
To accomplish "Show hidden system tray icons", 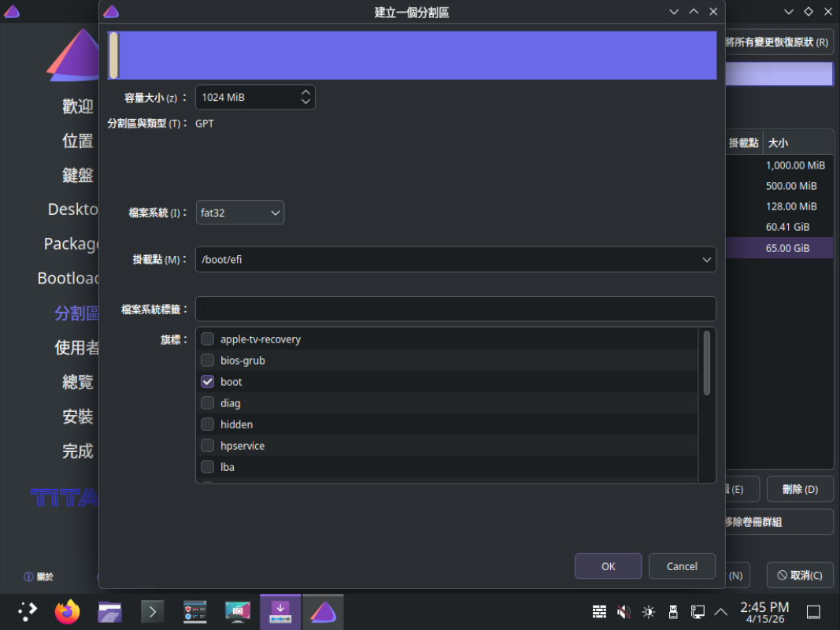I will click(720, 612).
